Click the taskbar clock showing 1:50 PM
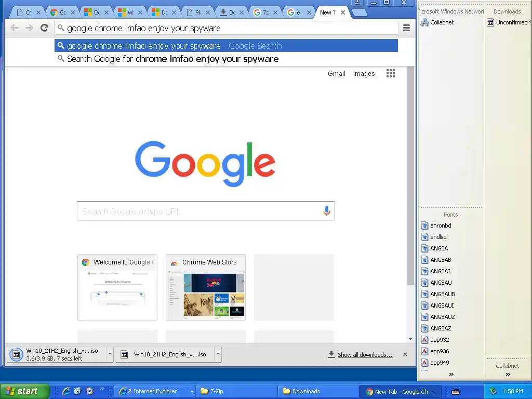The height and width of the screenshot is (399, 532). pos(513,392)
